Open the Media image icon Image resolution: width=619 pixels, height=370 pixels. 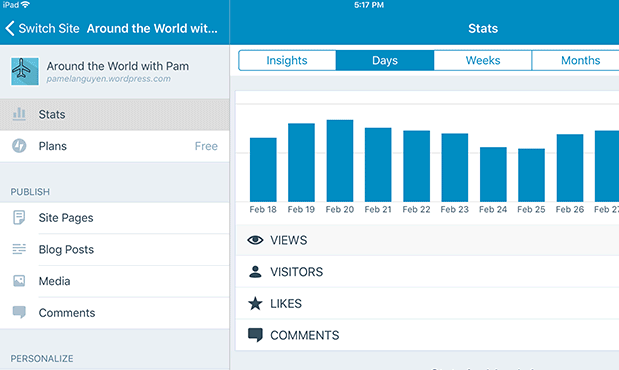19,281
